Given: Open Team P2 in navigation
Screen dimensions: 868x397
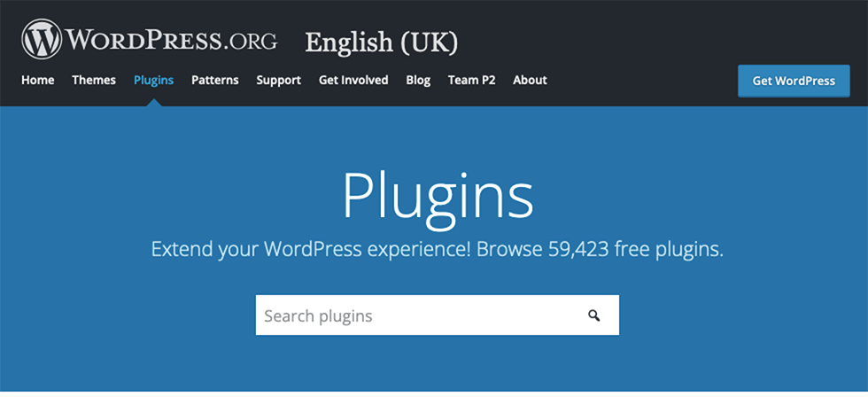Looking at the screenshot, I should click(x=471, y=81).
